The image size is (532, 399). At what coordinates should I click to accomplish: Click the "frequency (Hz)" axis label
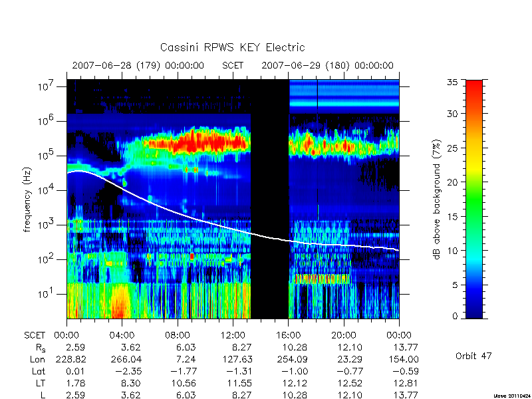click(x=27, y=199)
